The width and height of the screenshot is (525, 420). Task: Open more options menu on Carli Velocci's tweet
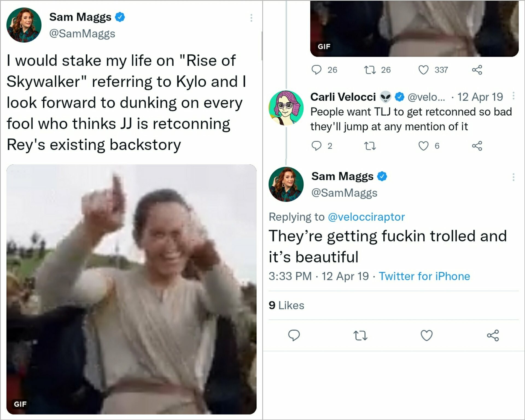(x=513, y=96)
